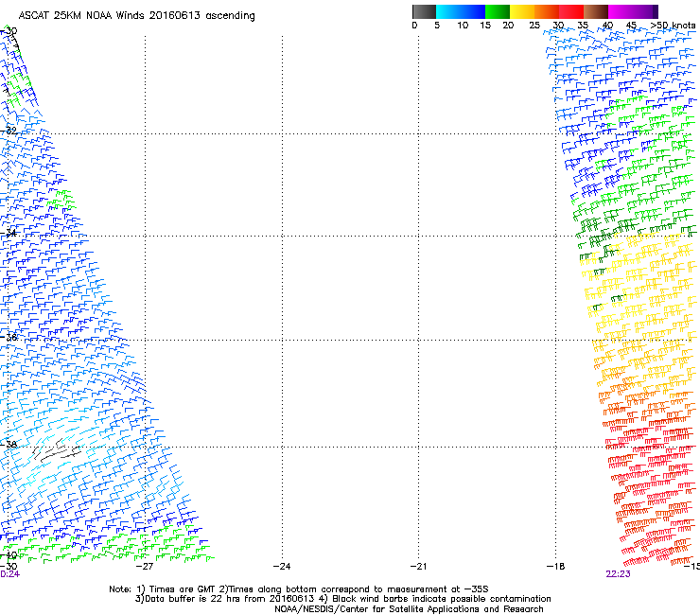Screen dimensions: 700x615
Task: Pick the brown 35–40 knots legend segment
Action: tap(596, 11)
